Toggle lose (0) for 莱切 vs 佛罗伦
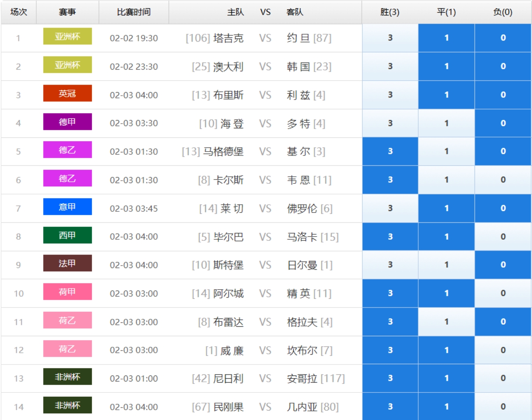The width and height of the screenshot is (532, 420). tap(503, 208)
